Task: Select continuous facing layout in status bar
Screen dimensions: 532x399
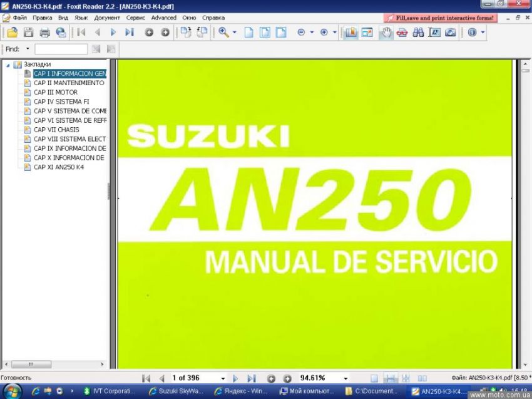Action: tap(406, 378)
